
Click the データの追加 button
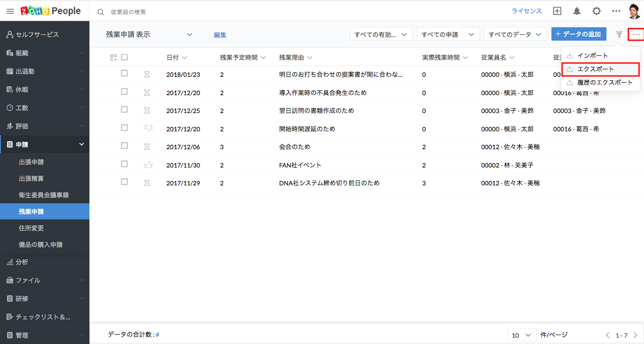[x=579, y=34]
